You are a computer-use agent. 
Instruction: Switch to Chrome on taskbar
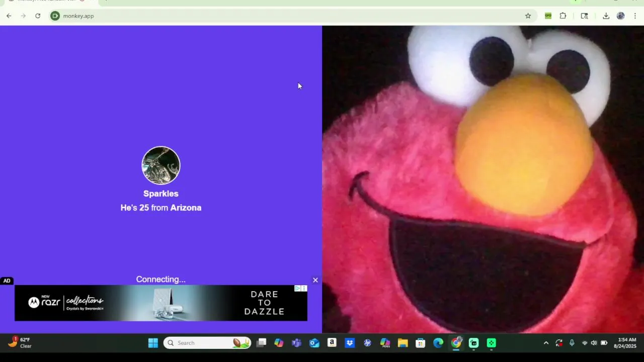pyautogui.click(x=456, y=343)
